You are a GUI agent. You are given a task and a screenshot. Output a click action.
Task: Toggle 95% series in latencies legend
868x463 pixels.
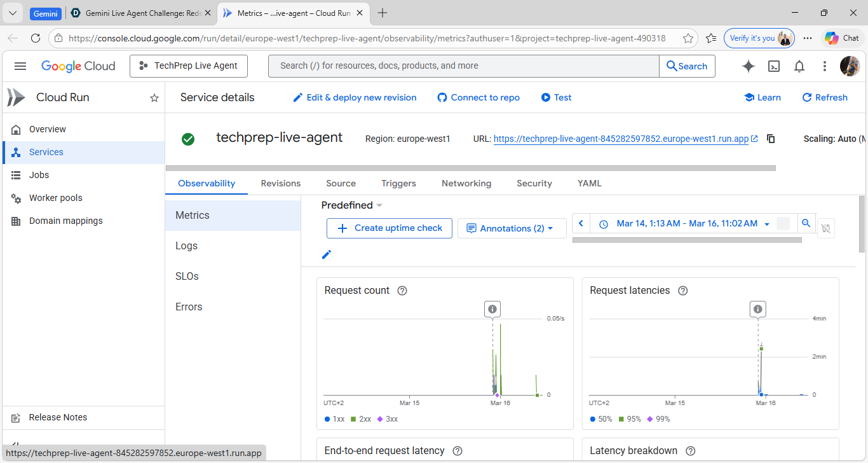(629, 419)
